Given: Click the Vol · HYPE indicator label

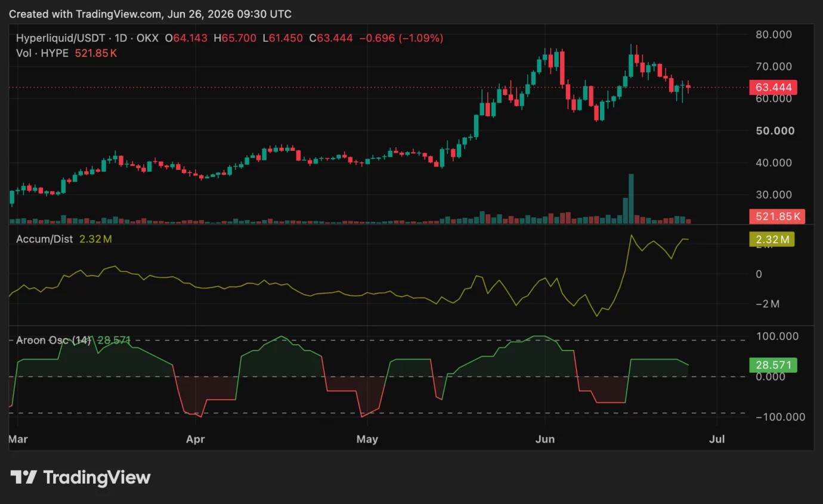Looking at the screenshot, I should tap(42, 53).
